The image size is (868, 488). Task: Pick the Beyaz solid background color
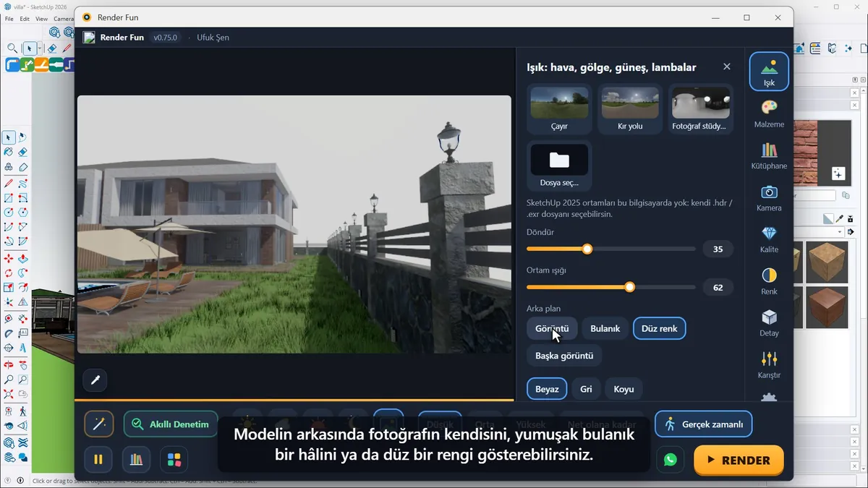point(547,389)
